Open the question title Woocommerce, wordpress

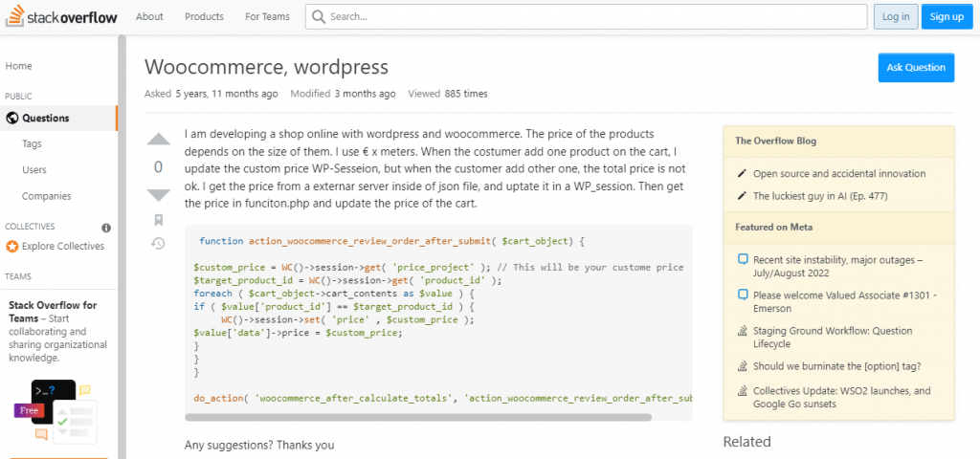click(267, 68)
